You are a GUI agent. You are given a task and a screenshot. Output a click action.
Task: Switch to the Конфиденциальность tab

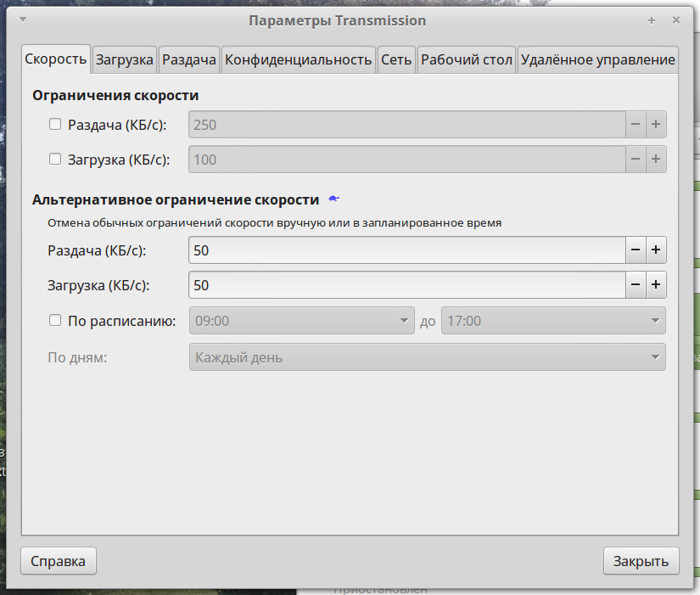click(x=298, y=59)
